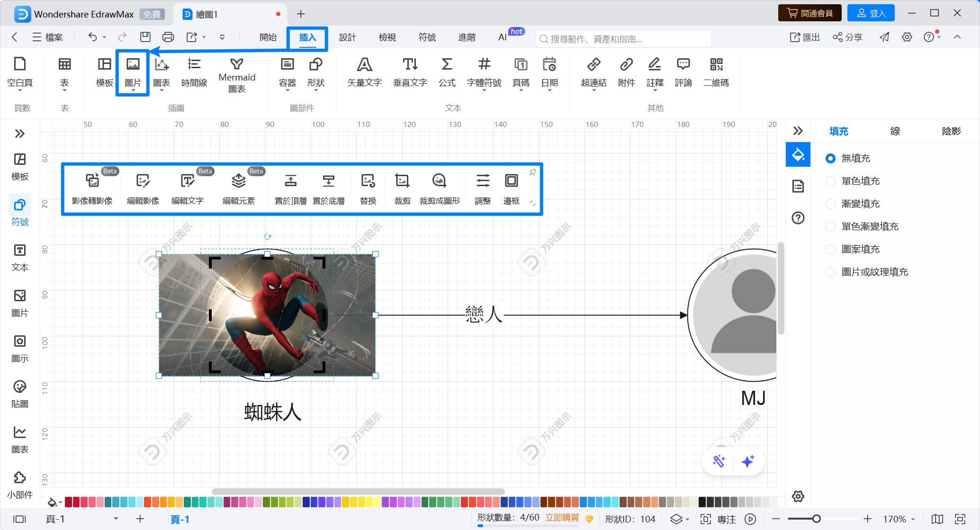Insert a 公式 formula

(447, 72)
